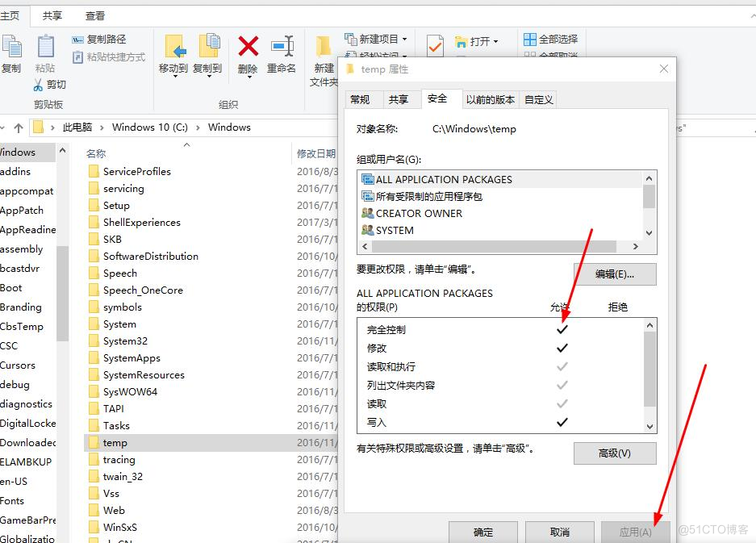Toggle the Allow checkmark for 写入
The image size is (756, 543).
[562, 422]
